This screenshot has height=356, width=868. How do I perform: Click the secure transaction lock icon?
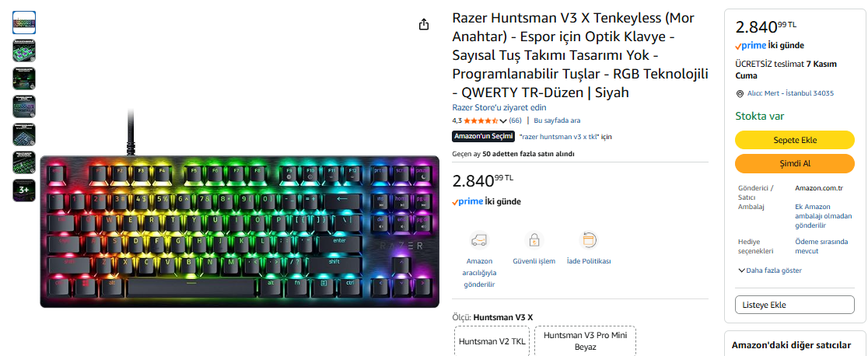(534, 240)
